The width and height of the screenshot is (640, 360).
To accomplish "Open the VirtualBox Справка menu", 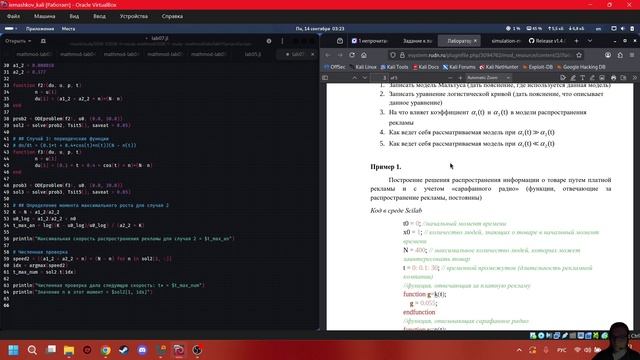I will [x=172, y=16].
